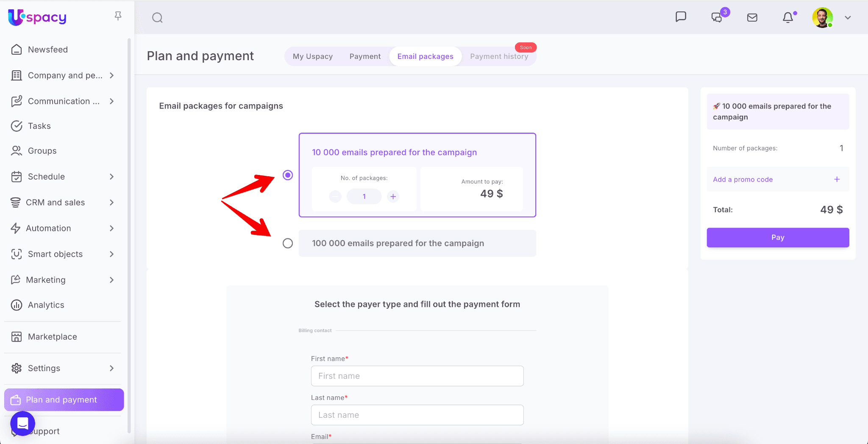Click the search magnifier icon

click(157, 18)
